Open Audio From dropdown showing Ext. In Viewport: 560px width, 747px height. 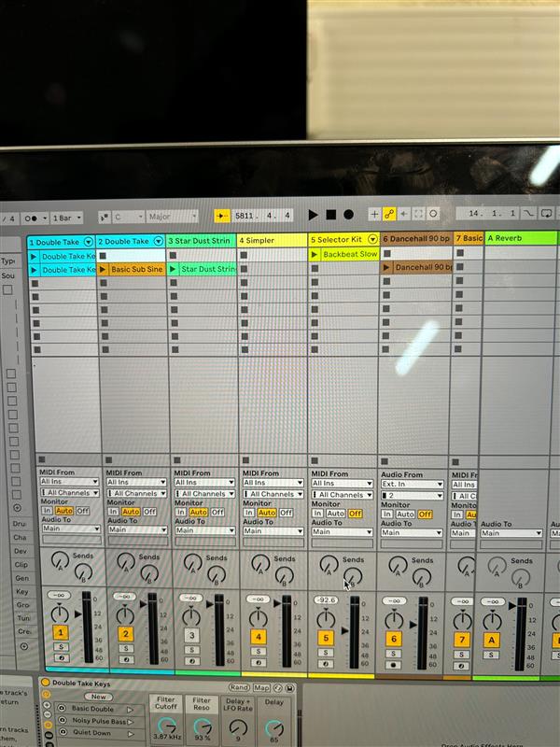pyautogui.click(x=412, y=485)
